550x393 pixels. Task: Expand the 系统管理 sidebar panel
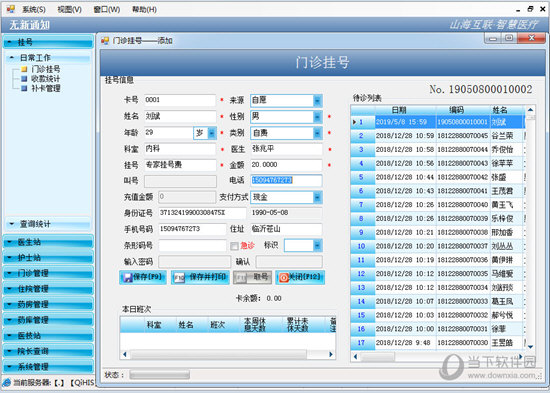pyautogui.click(x=48, y=367)
